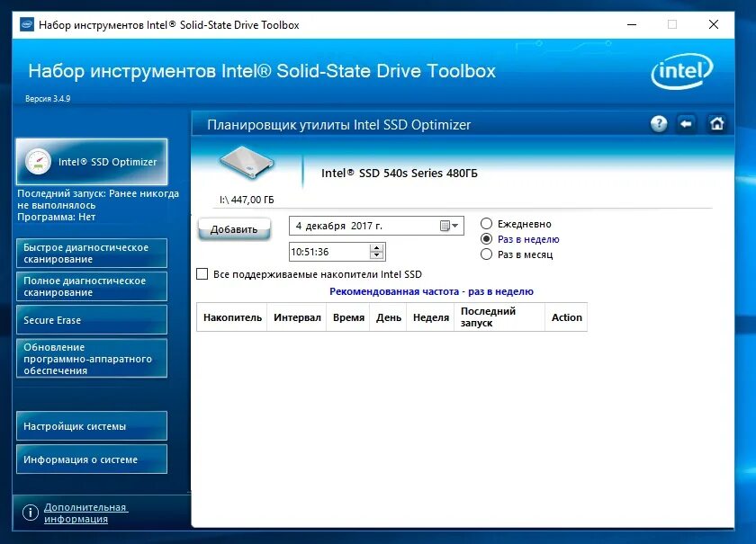Open Настройщик системы

(92, 426)
